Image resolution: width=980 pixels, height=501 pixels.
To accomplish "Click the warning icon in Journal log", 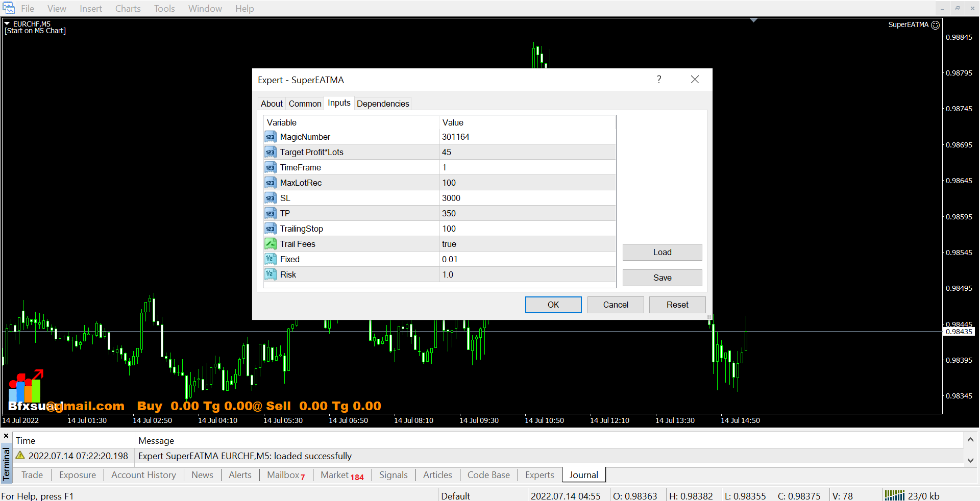I will 20,455.
